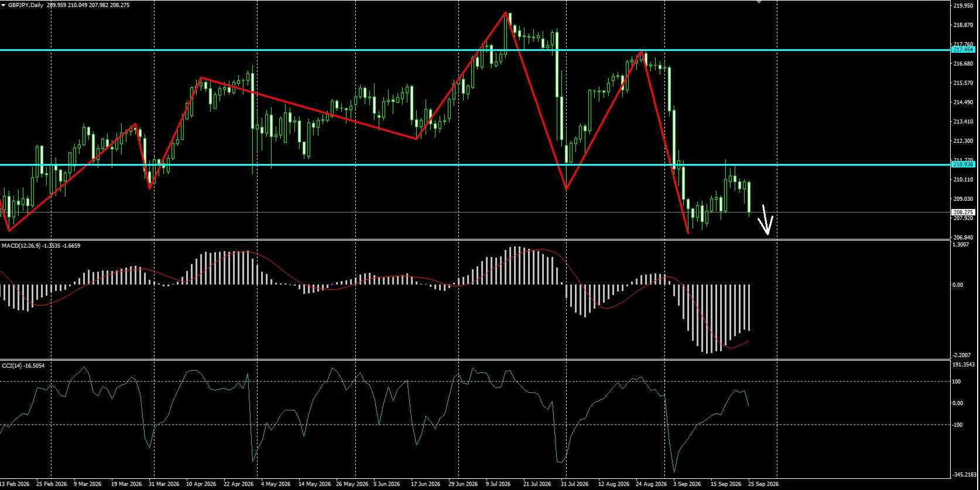This screenshot has width=980, height=490.
Task: Click the GBPJPY,Daily chart title text
Action: pyautogui.click(x=26, y=5)
